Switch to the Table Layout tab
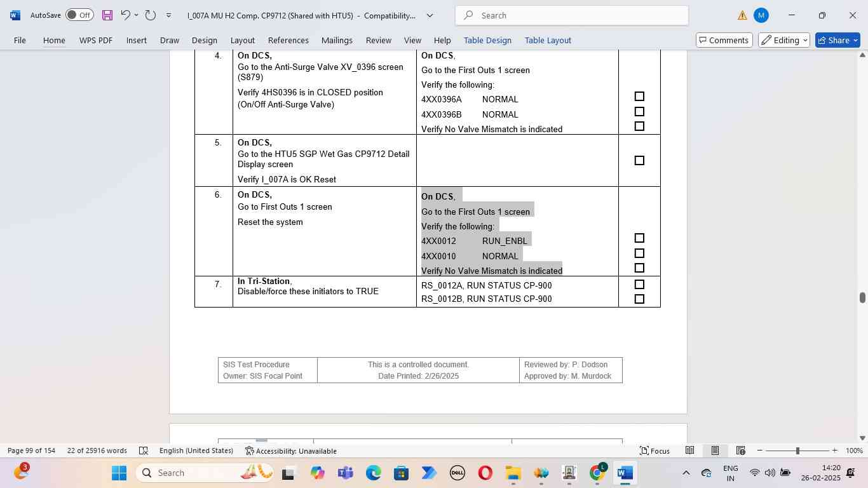Screen dimensions: 868x488 [548, 40]
